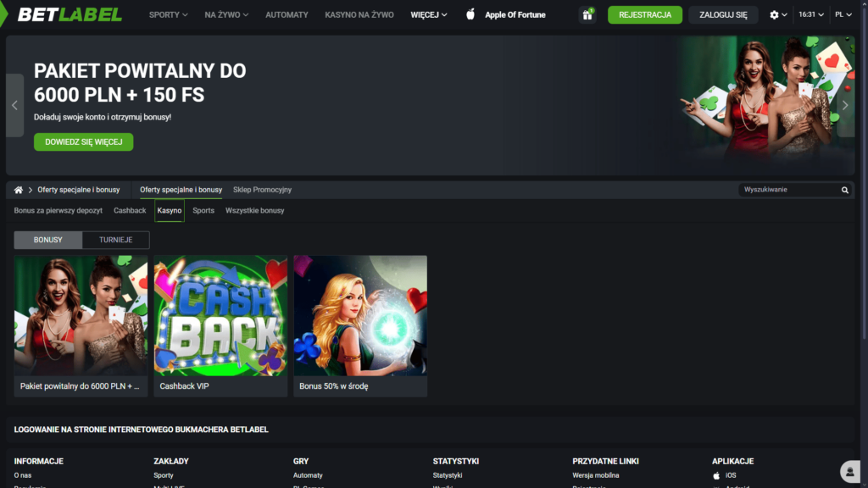
Task: Select the Kasyno filter tab
Action: point(169,210)
